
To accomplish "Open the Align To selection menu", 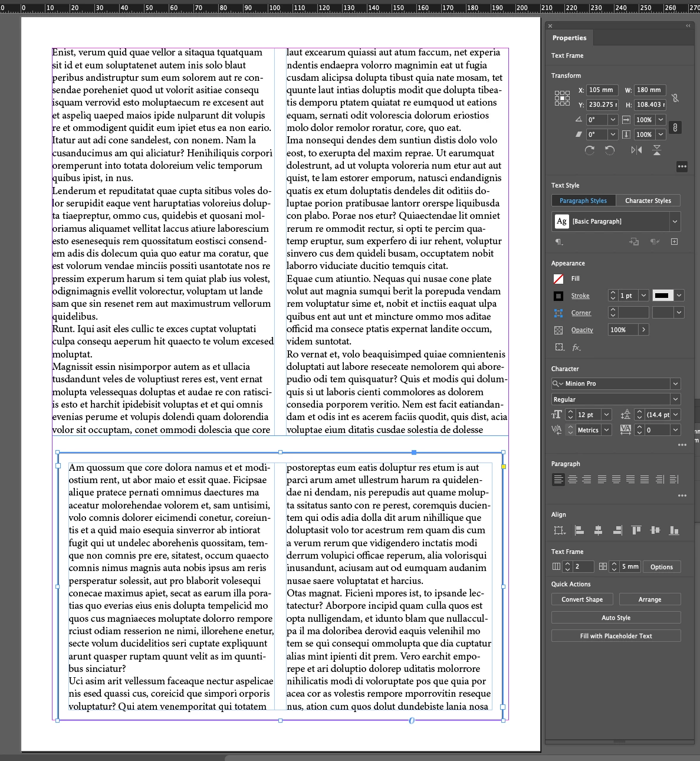I will (x=560, y=530).
